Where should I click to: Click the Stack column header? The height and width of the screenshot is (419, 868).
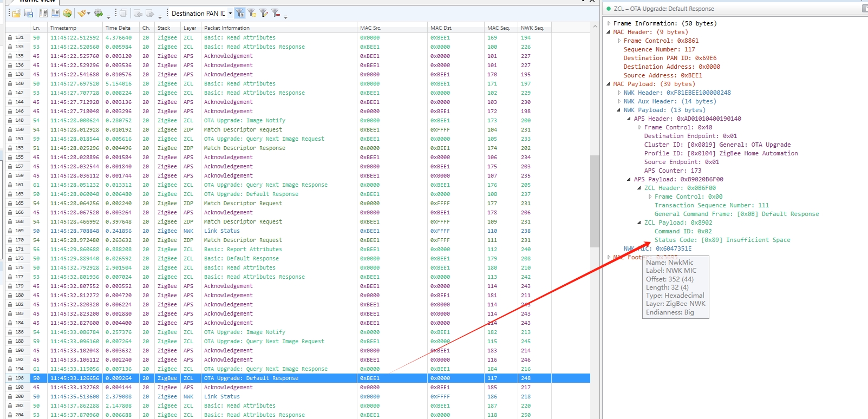click(x=167, y=28)
